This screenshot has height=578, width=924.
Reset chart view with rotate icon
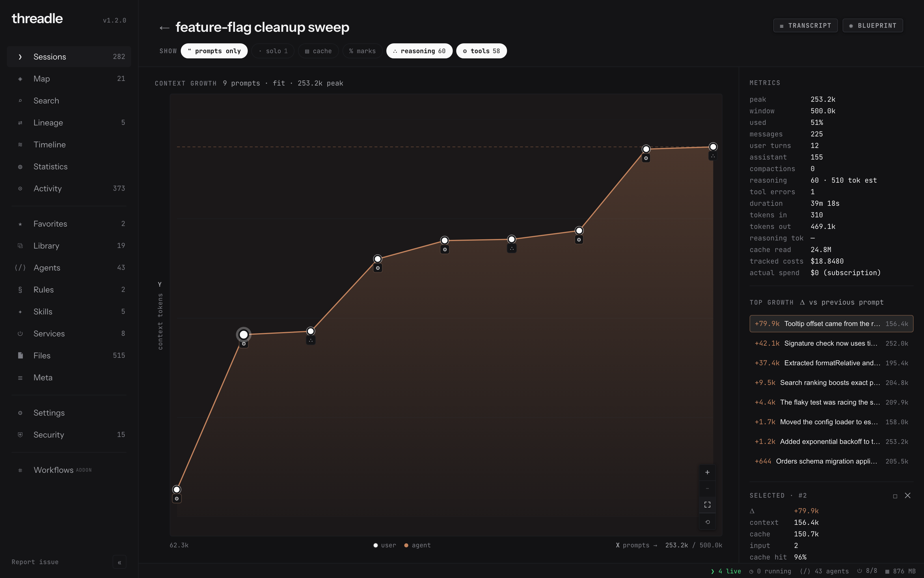coord(707,522)
